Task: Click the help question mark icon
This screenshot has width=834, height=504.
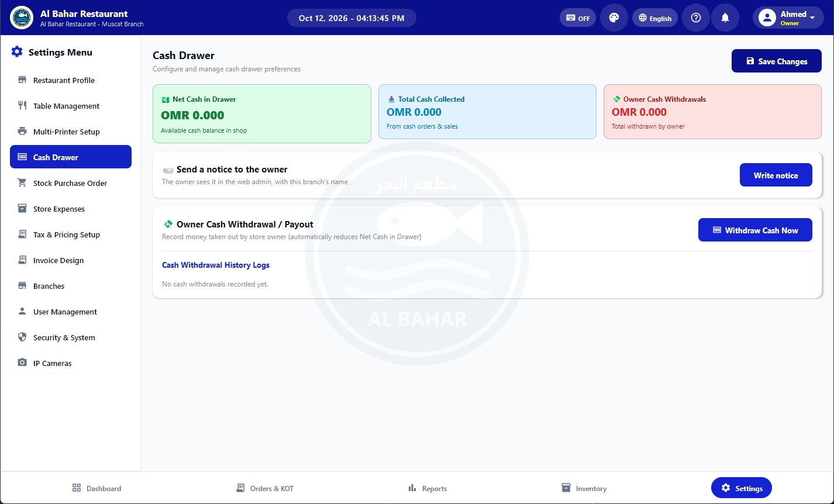Action: point(696,18)
